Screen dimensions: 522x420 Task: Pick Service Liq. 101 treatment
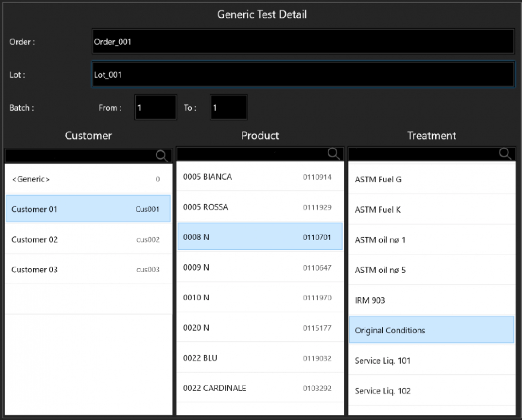coord(431,361)
